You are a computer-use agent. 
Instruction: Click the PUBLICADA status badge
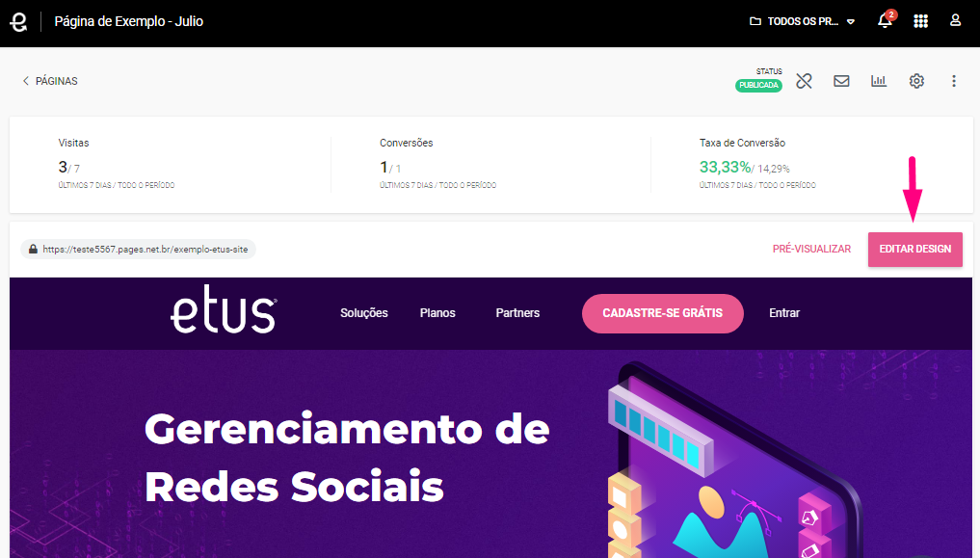758,86
